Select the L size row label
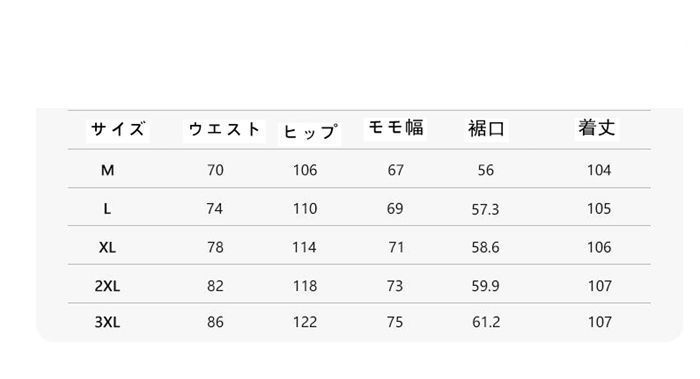 click(x=107, y=208)
